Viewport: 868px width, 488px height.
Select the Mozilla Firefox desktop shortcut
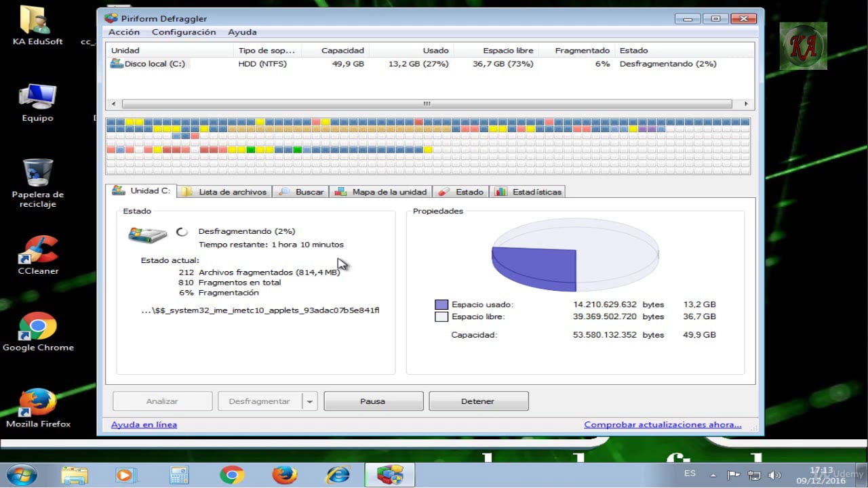(38, 409)
